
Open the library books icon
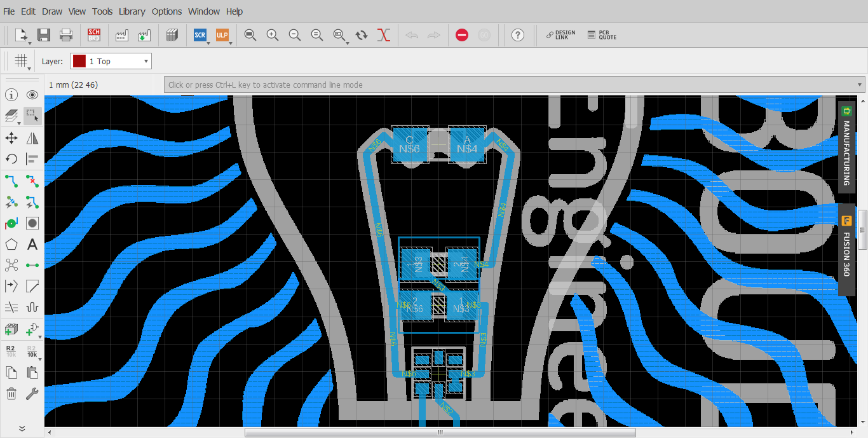172,35
